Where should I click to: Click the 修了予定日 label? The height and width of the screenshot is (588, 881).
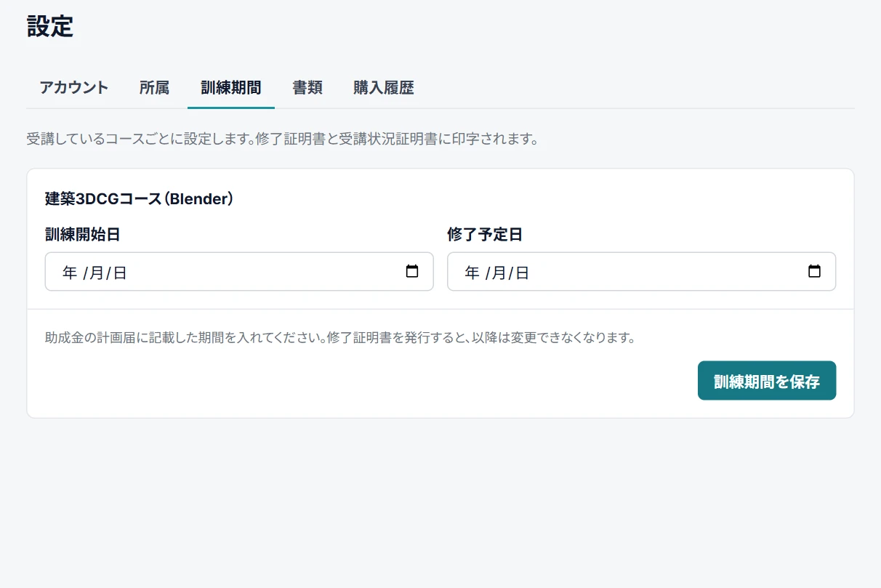485,235
